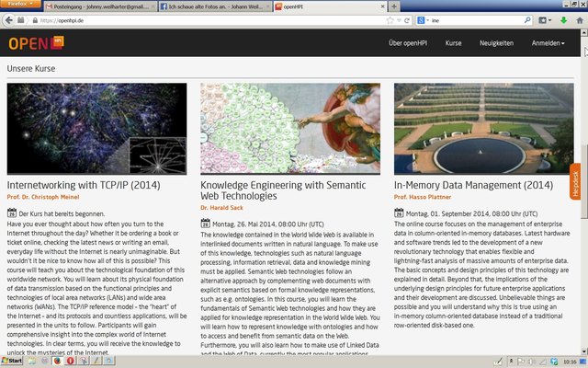This screenshot has width=588, height=368.
Task: Click the Unsere Kurse heading
Action: click(31, 69)
